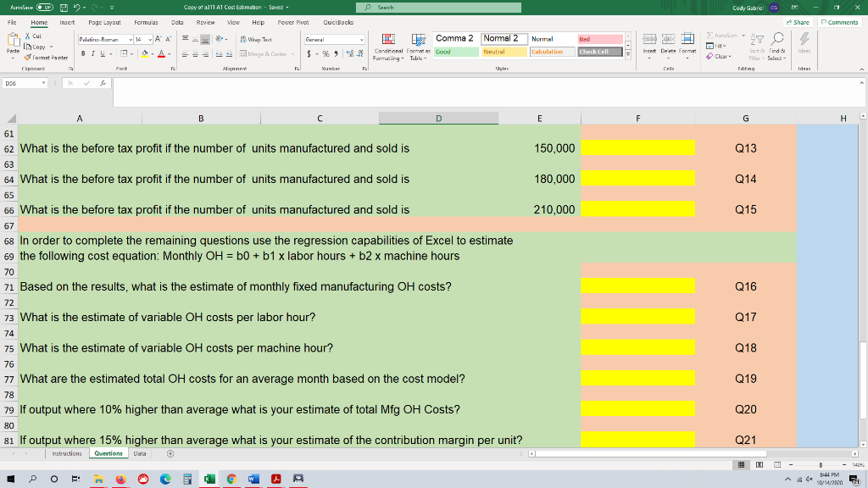Screen dimensions: 868x488
Task: Open Conditional Formatting
Action: pyautogui.click(x=388, y=47)
